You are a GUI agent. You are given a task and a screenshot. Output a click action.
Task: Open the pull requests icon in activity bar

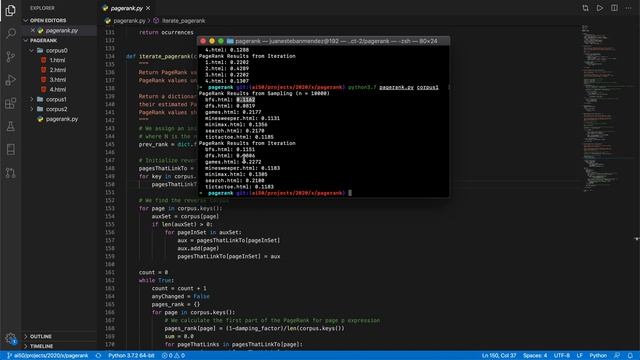11,173
